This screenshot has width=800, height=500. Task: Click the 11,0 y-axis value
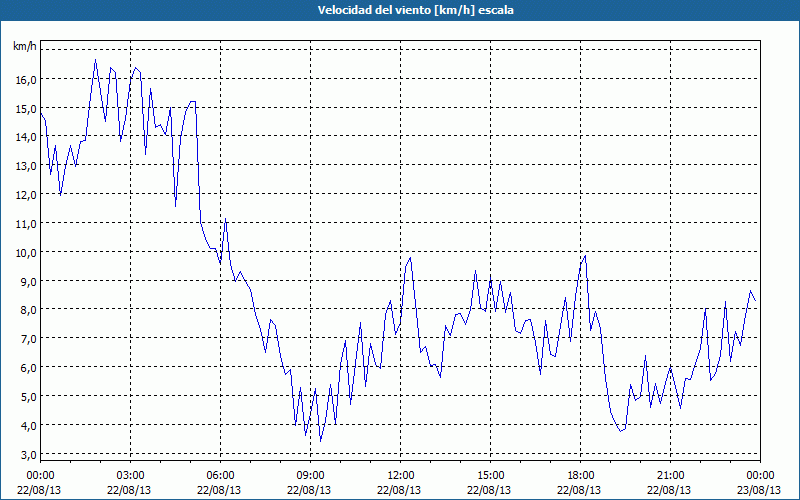[x=26, y=223]
